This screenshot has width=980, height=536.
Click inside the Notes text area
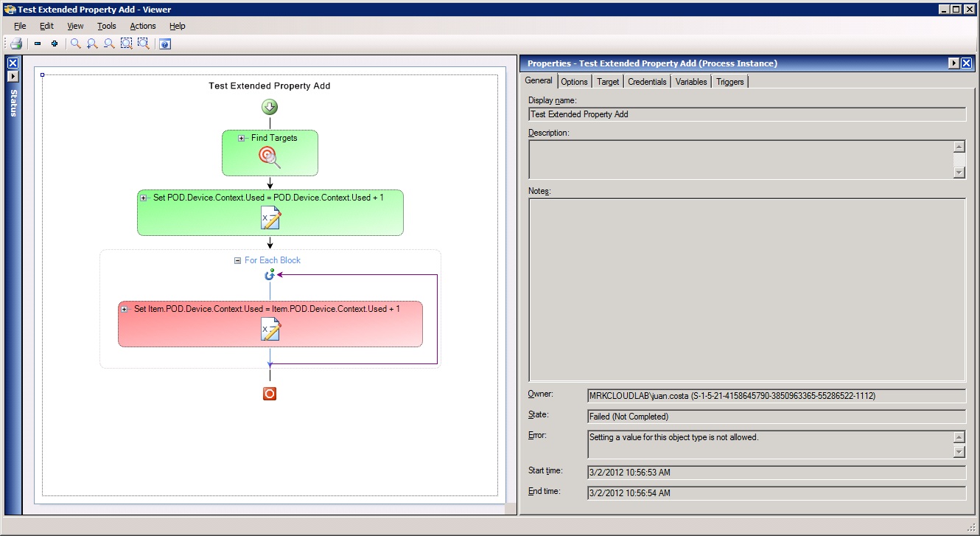[747, 290]
